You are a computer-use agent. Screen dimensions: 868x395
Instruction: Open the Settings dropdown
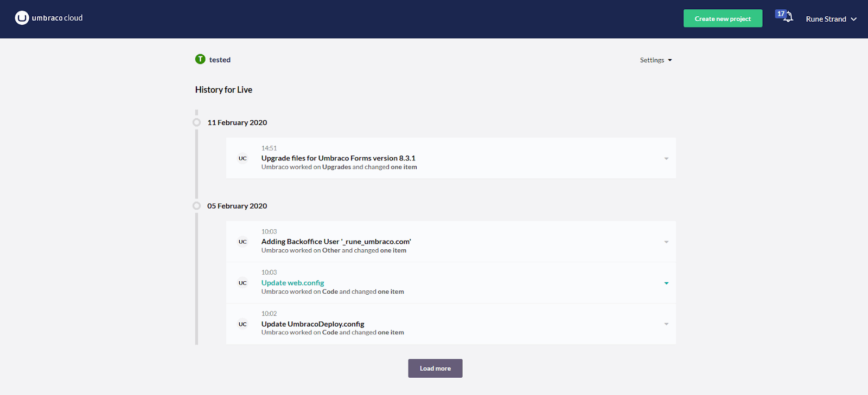pos(656,60)
